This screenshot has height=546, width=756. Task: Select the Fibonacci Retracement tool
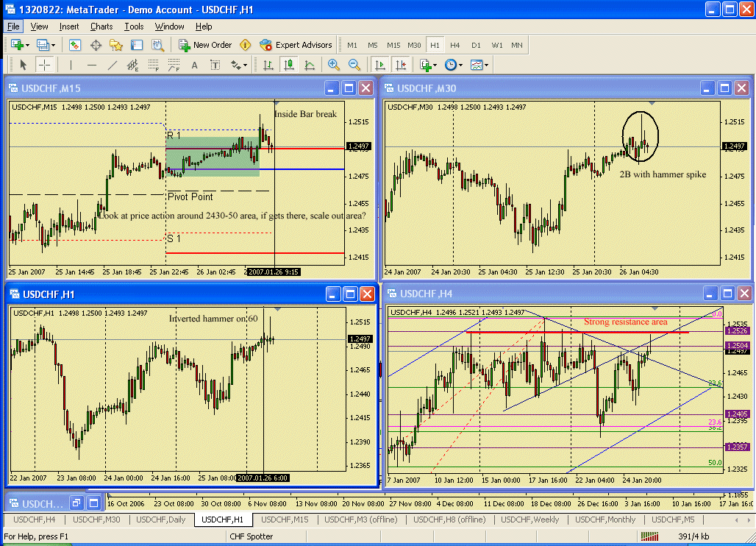(x=153, y=65)
